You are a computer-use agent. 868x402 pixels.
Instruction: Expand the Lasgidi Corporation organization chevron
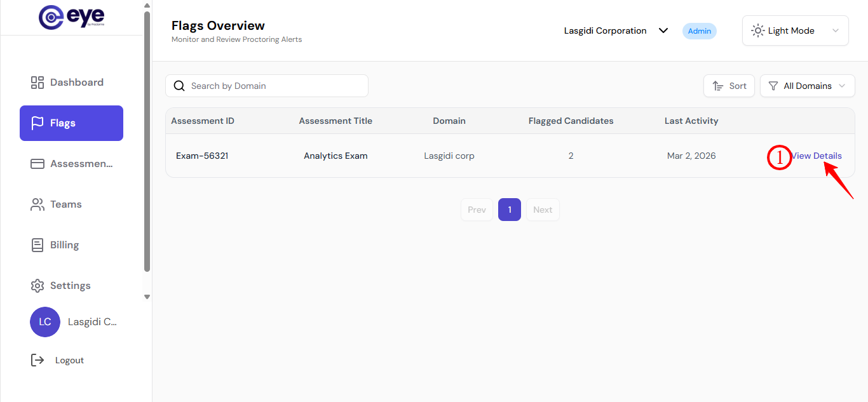tap(663, 30)
